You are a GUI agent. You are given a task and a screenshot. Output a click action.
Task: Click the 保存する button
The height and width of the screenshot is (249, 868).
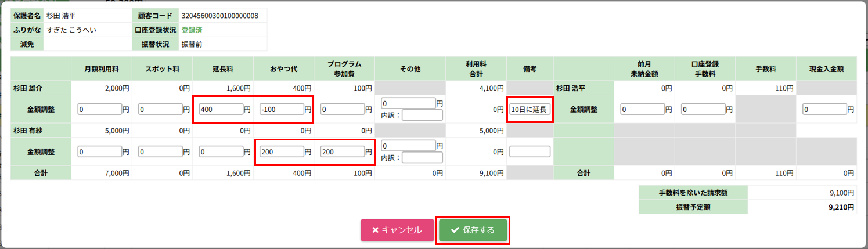pyautogui.click(x=473, y=230)
